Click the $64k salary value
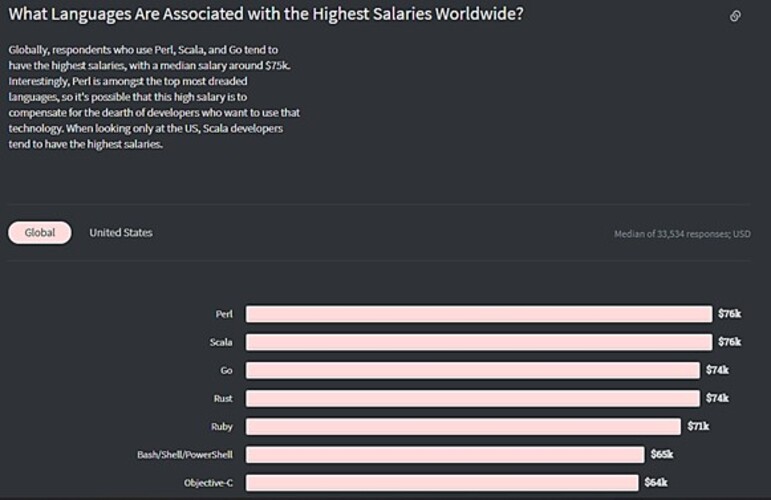771x500 pixels. click(655, 482)
